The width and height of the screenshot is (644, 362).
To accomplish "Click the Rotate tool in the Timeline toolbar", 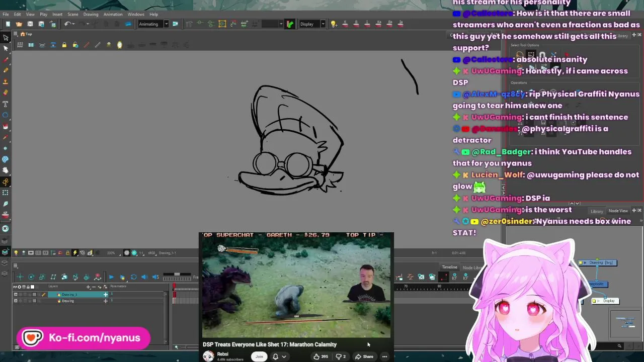I will 31,277.
